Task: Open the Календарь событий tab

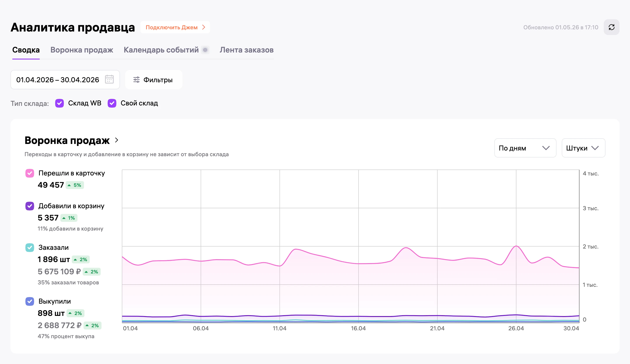Action: (161, 50)
